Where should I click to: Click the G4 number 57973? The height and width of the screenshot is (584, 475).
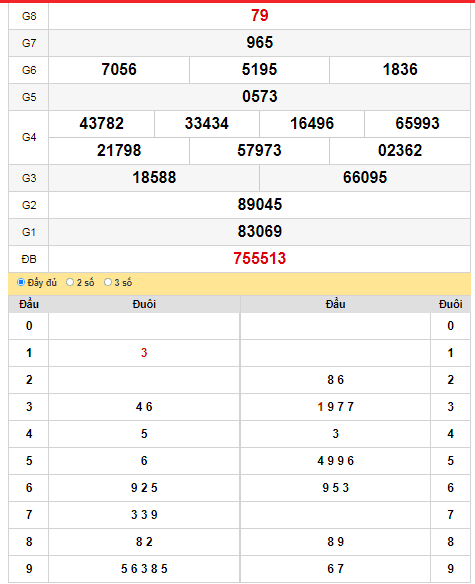259,150
